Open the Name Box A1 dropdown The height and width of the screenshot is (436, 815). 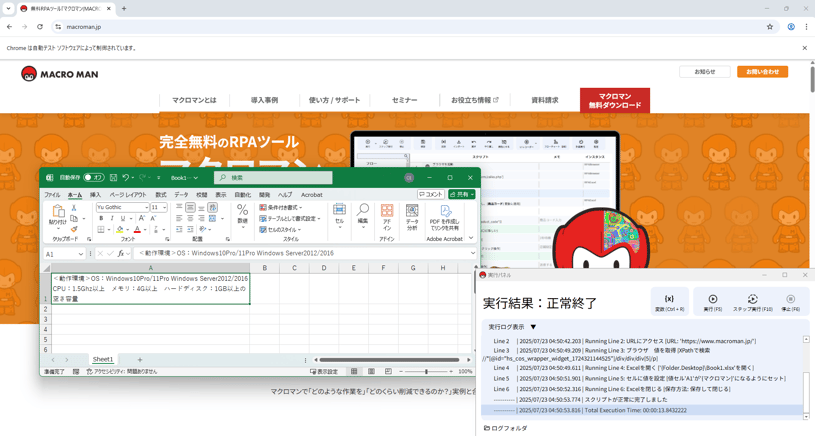click(81, 254)
